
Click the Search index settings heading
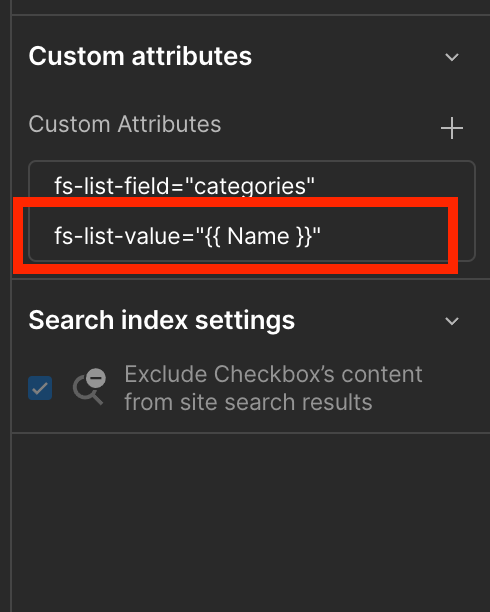click(162, 320)
